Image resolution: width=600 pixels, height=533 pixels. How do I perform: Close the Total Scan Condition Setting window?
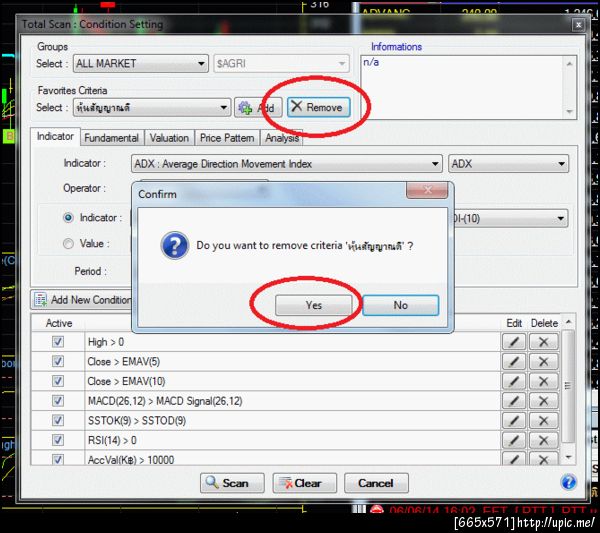tap(578, 25)
